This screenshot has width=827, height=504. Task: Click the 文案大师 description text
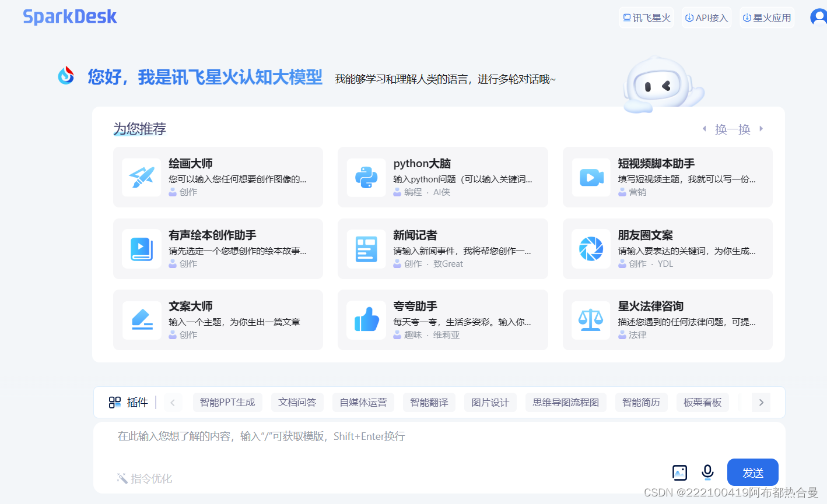(234, 322)
